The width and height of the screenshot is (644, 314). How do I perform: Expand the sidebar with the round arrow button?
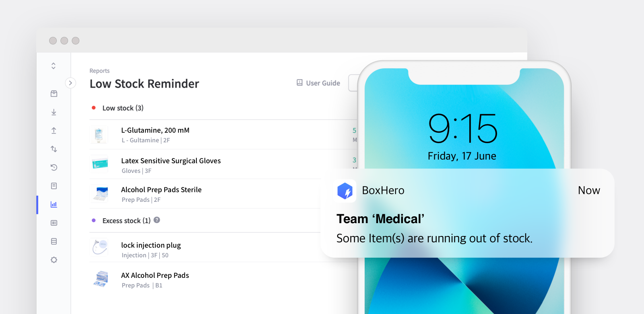[70, 83]
